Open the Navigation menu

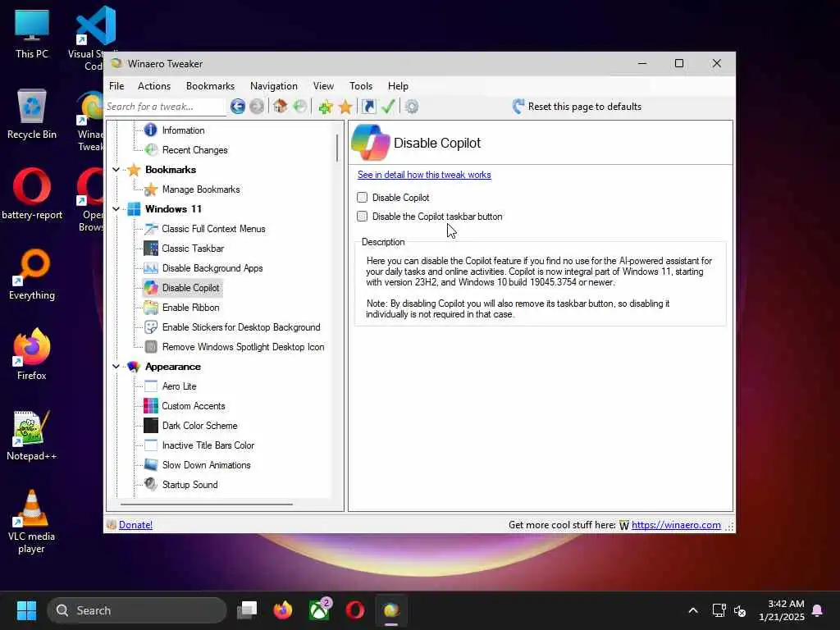tap(274, 85)
